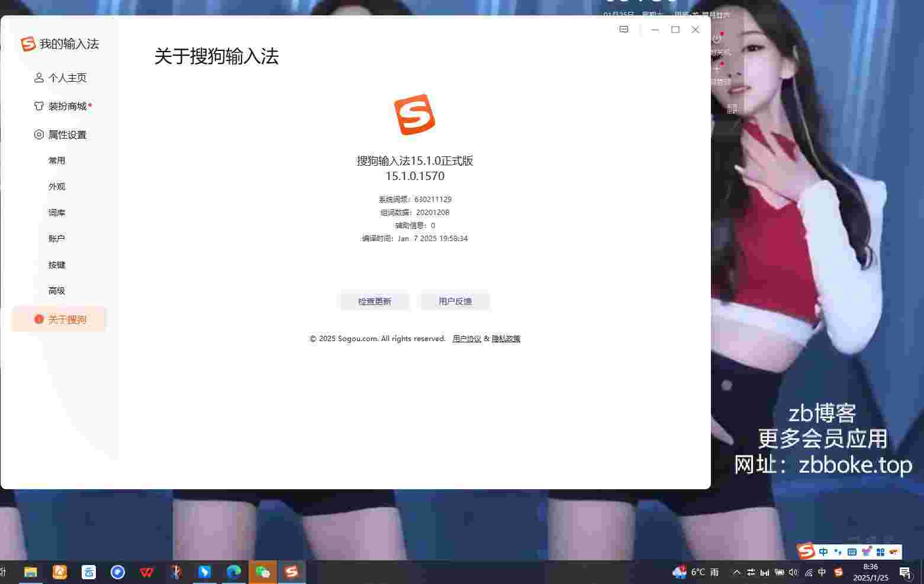This screenshot has height=584, width=924.
Task: Click the 编译时间 compile time line
Action: point(415,239)
